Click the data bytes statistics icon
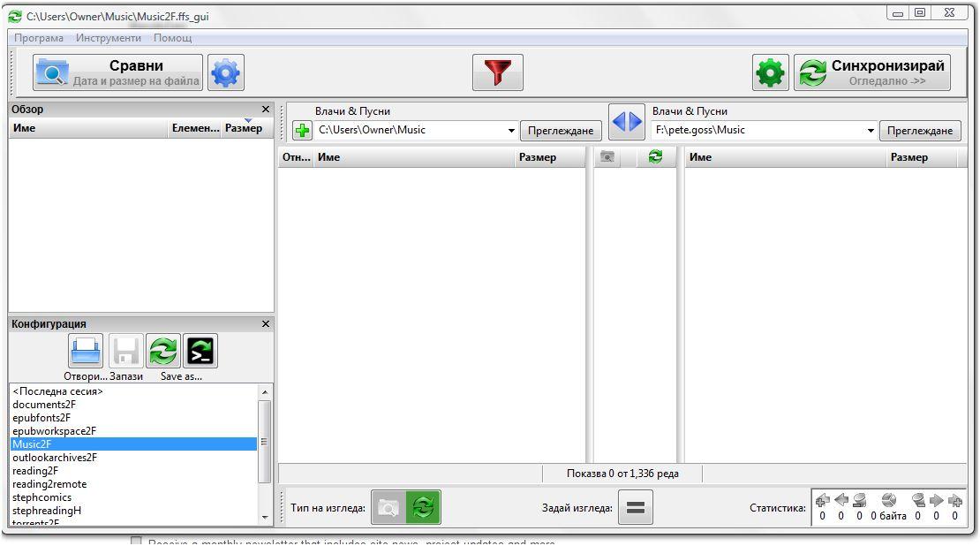The height and width of the screenshot is (546, 980). (888, 500)
